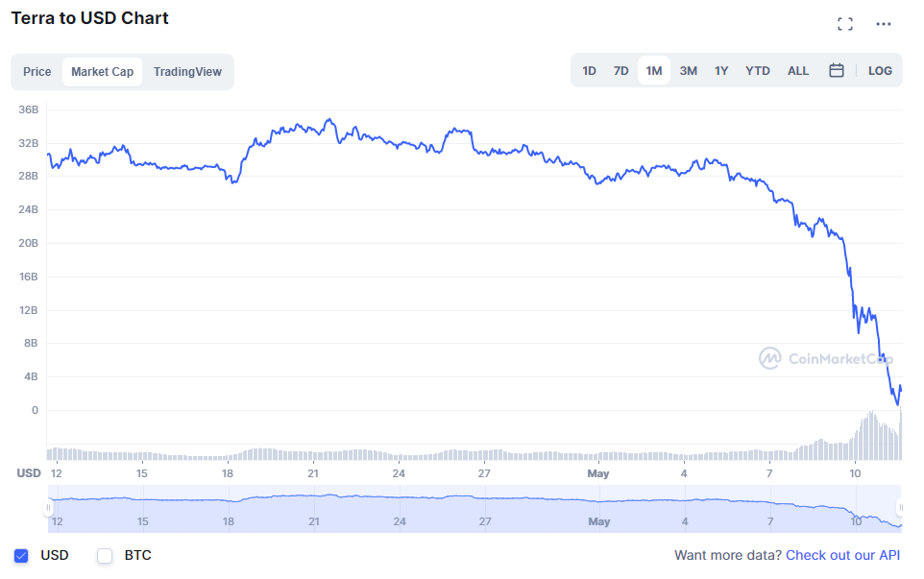Click the USD axis currency label
The width and height of the screenshot is (924, 579).
pos(28,473)
